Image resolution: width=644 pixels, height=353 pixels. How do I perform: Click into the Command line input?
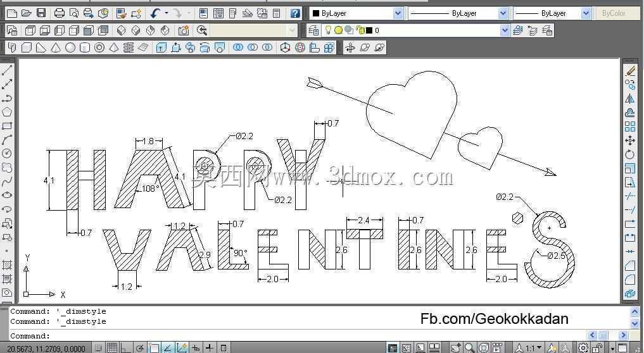(x=298, y=336)
